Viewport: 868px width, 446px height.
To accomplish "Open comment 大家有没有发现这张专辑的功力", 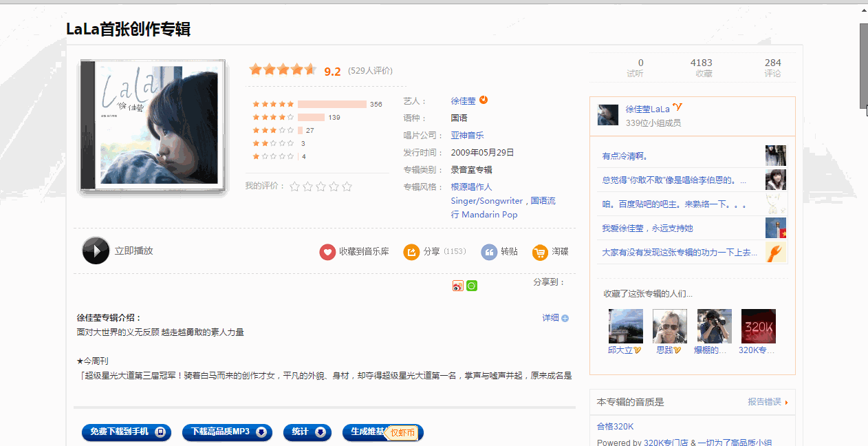I will click(680, 253).
